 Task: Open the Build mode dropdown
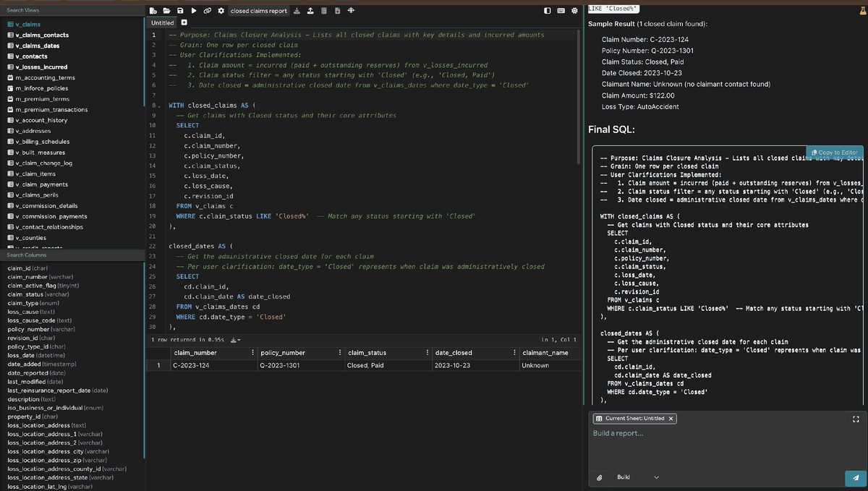(656, 477)
